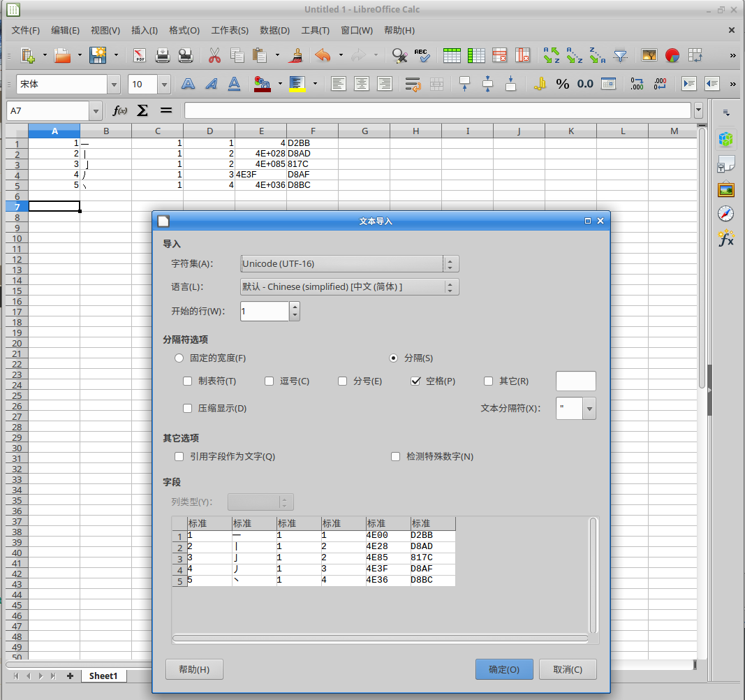Open the Character set Unicode (UTF-16) dropdown

[x=349, y=264]
